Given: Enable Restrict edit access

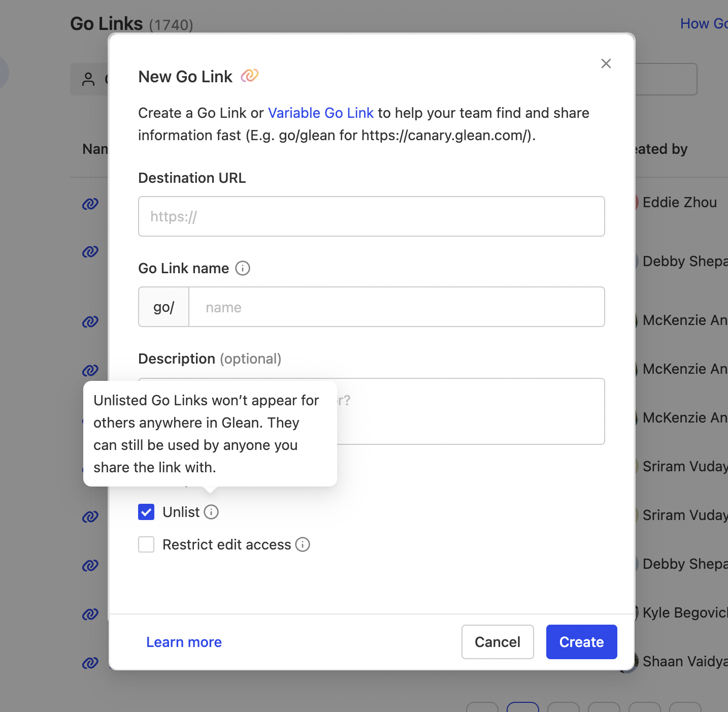Looking at the screenshot, I should click(x=146, y=544).
